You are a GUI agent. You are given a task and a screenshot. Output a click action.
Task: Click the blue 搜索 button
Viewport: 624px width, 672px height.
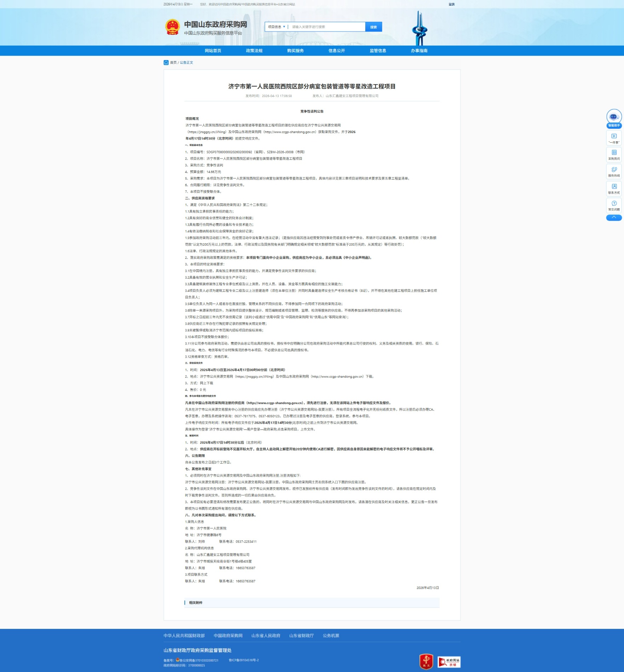pos(373,27)
